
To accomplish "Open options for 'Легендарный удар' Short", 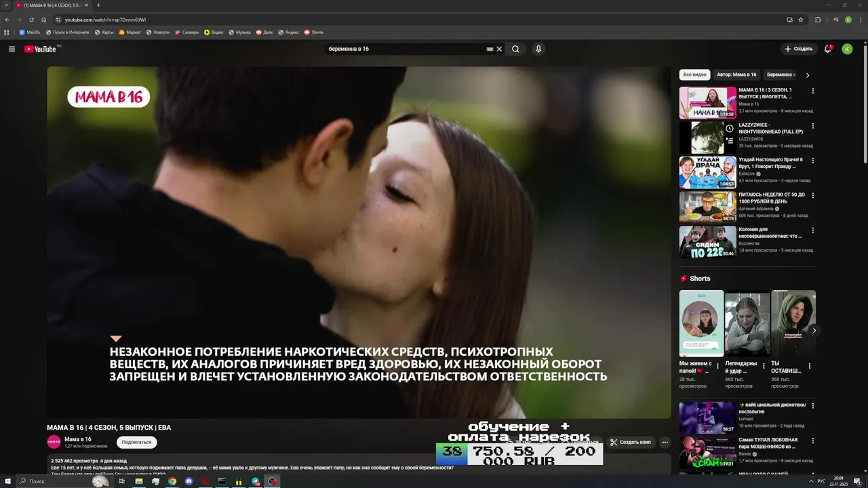I will click(764, 366).
